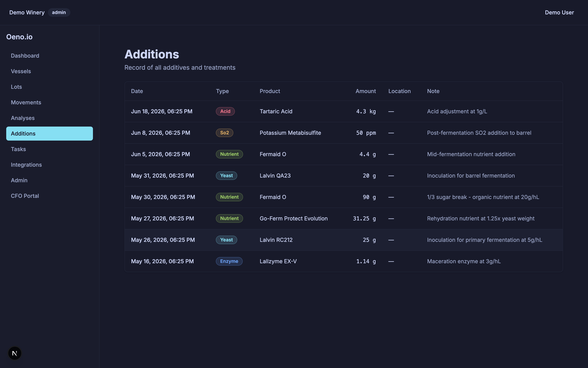Click the 4.4 g amount value
The image size is (588, 368).
[367, 154]
